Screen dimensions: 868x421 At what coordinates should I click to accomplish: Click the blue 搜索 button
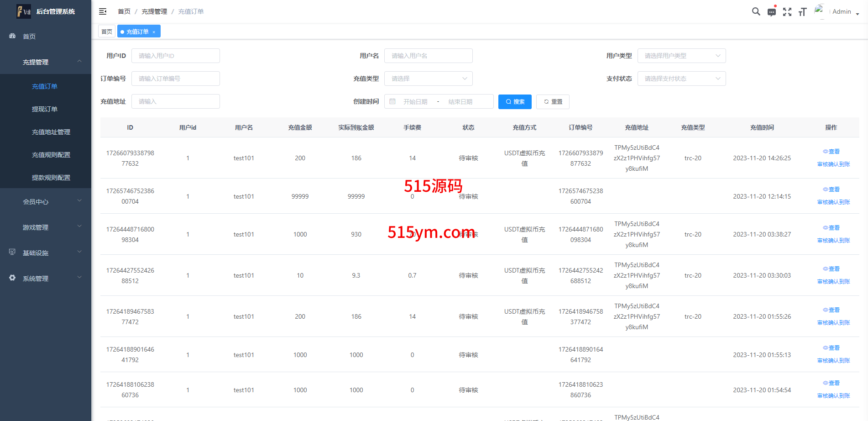515,101
